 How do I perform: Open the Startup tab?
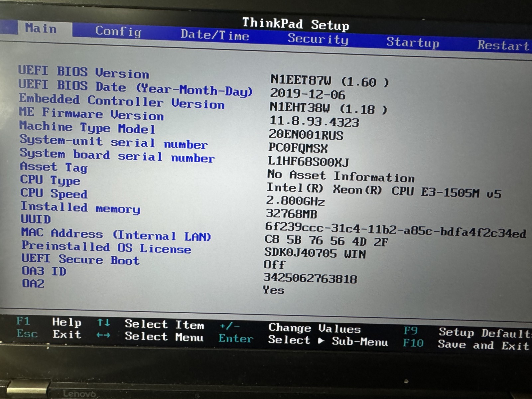tap(413, 43)
